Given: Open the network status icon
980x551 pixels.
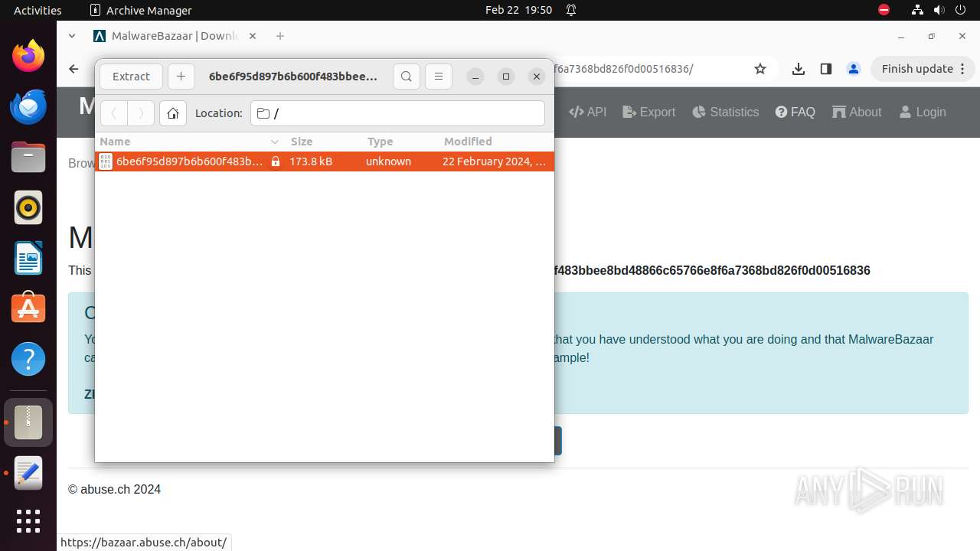Looking at the screenshot, I should click(918, 10).
